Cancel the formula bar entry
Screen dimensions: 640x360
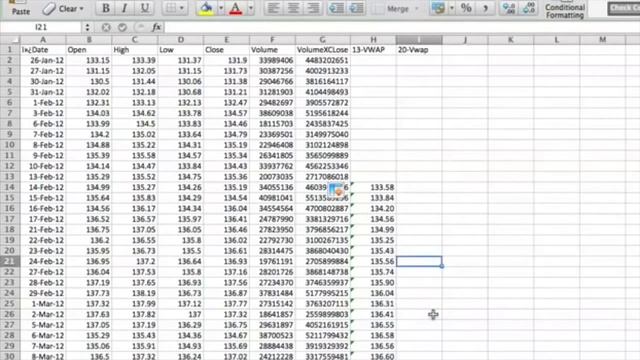[x=106, y=27]
